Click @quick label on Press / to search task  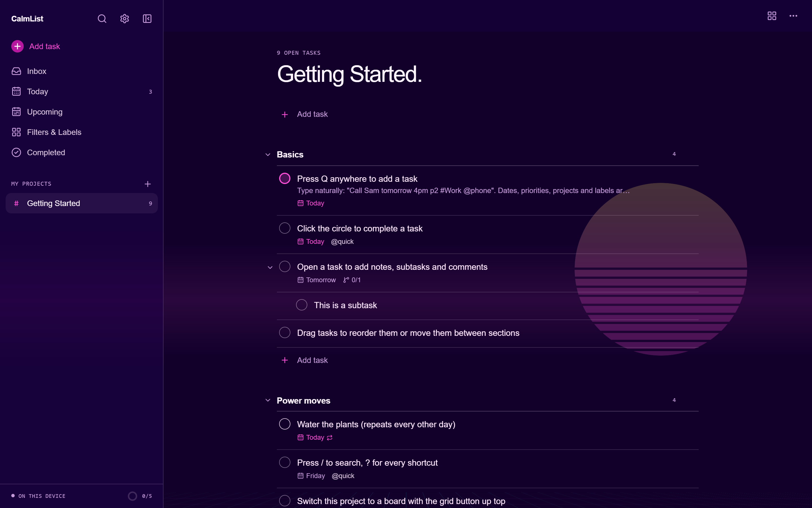pos(343,476)
